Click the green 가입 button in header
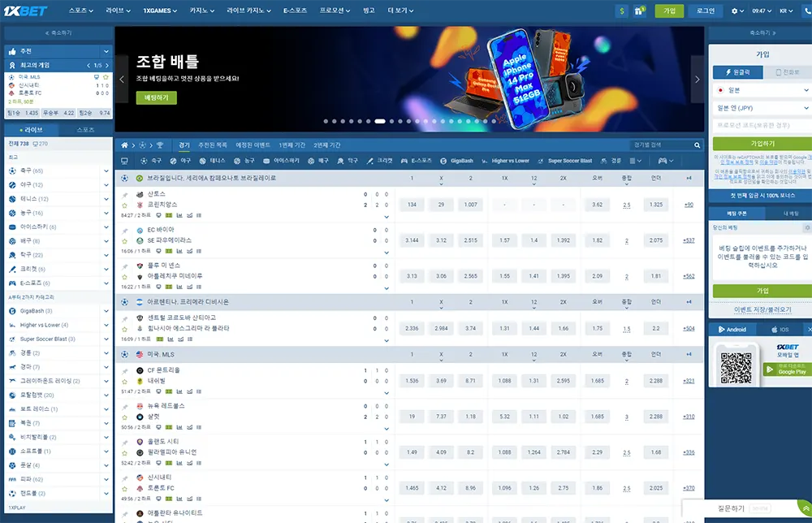Image resolution: width=812 pixels, height=523 pixels. 669,11
